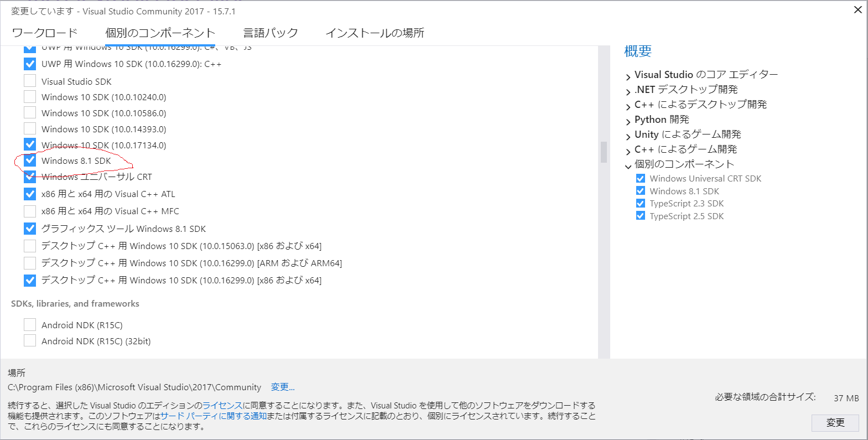Click the 37 MB total size value

[x=846, y=398]
